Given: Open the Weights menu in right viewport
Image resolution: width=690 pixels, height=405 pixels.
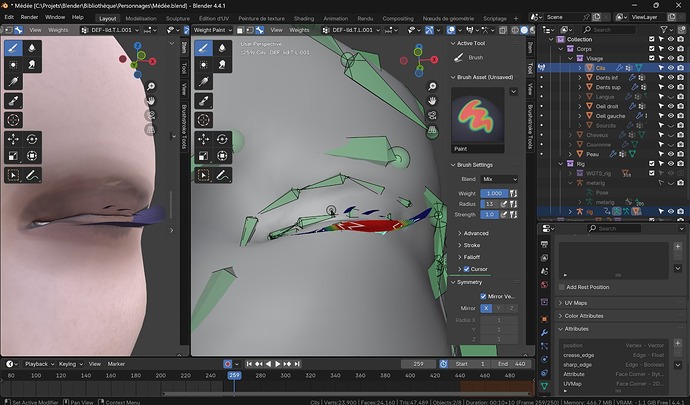Looking at the screenshot, I should tap(299, 30).
